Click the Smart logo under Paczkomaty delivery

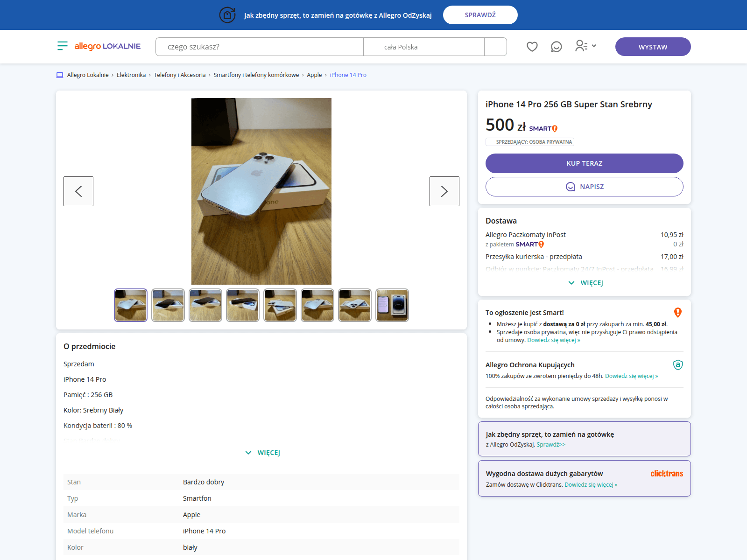click(x=530, y=245)
